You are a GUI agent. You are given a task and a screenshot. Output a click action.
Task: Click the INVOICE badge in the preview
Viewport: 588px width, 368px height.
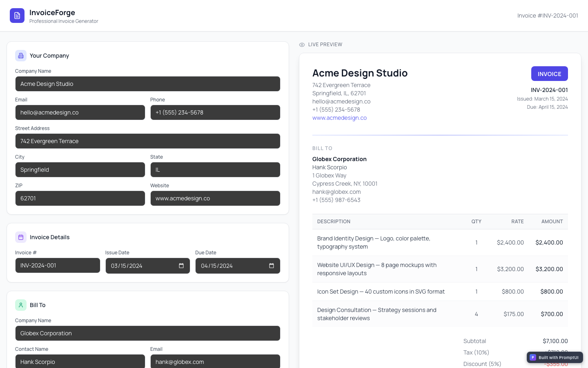tap(549, 74)
